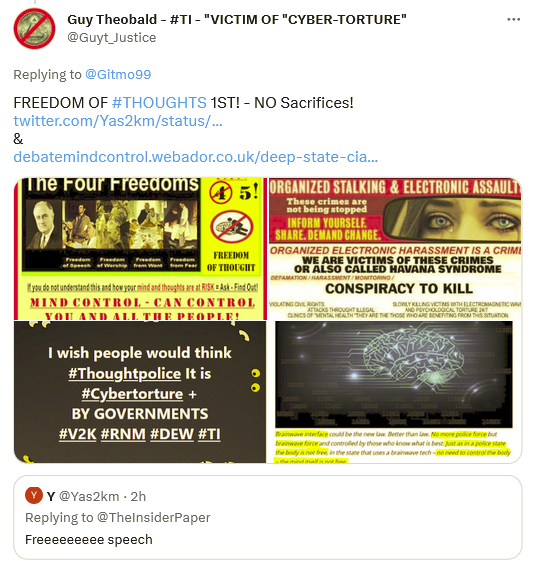The height and width of the screenshot is (572, 535).
Task: Open the three-dot more options menu
Action: point(513,19)
